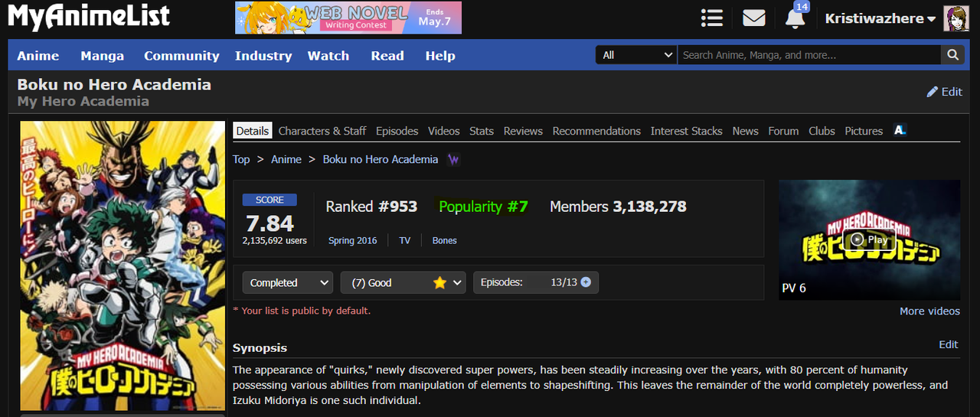Switch to the Videos tab
Viewport: 980px width, 417px height.
coord(444,131)
